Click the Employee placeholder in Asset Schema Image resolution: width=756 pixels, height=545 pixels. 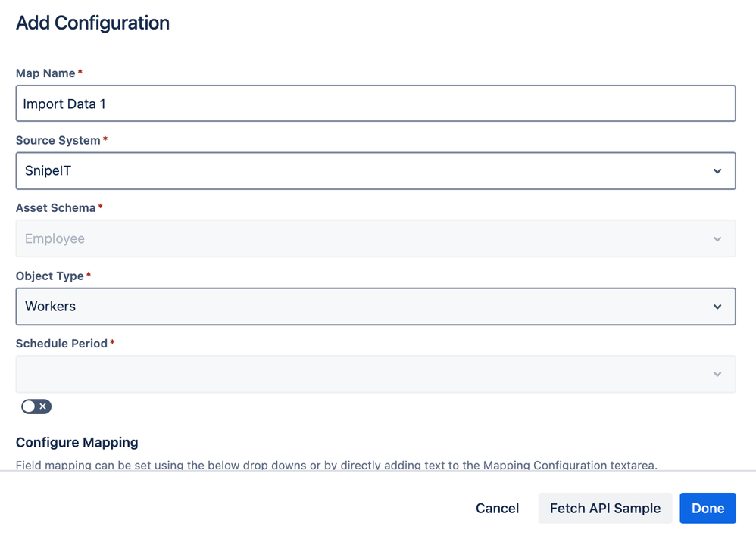[x=54, y=238]
